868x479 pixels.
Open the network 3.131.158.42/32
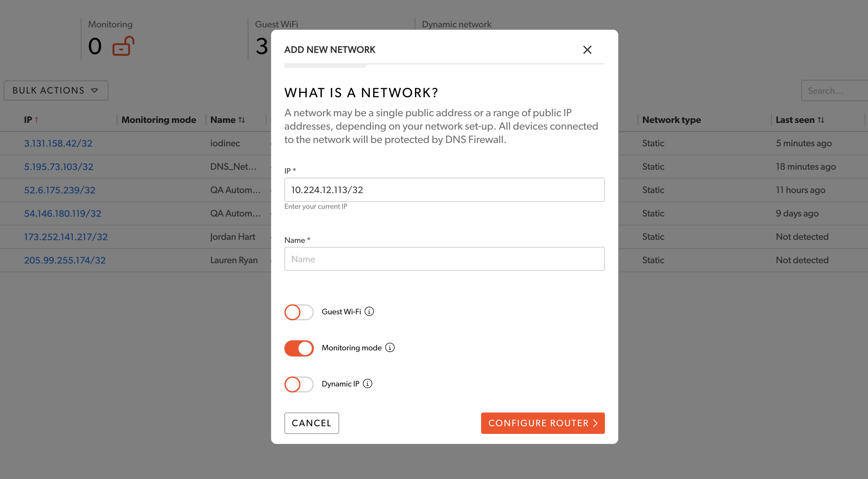(58, 143)
